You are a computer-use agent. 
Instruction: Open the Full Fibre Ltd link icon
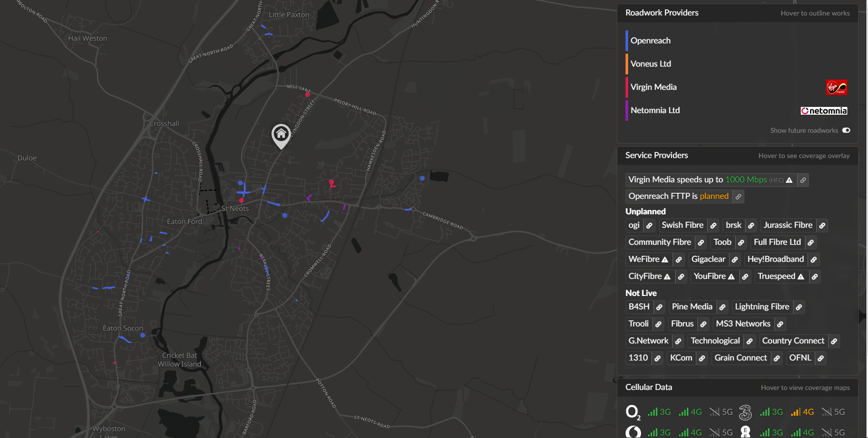tap(811, 243)
